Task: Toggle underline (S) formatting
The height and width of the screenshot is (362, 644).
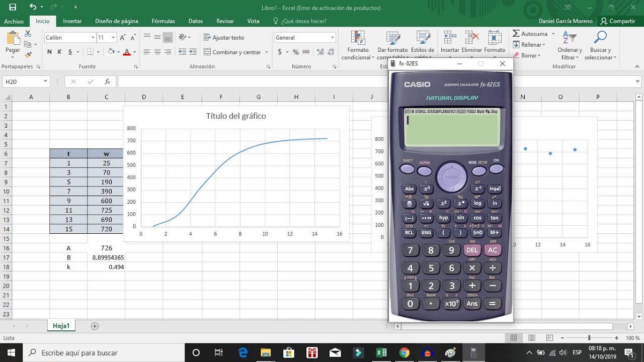Action: (70, 52)
